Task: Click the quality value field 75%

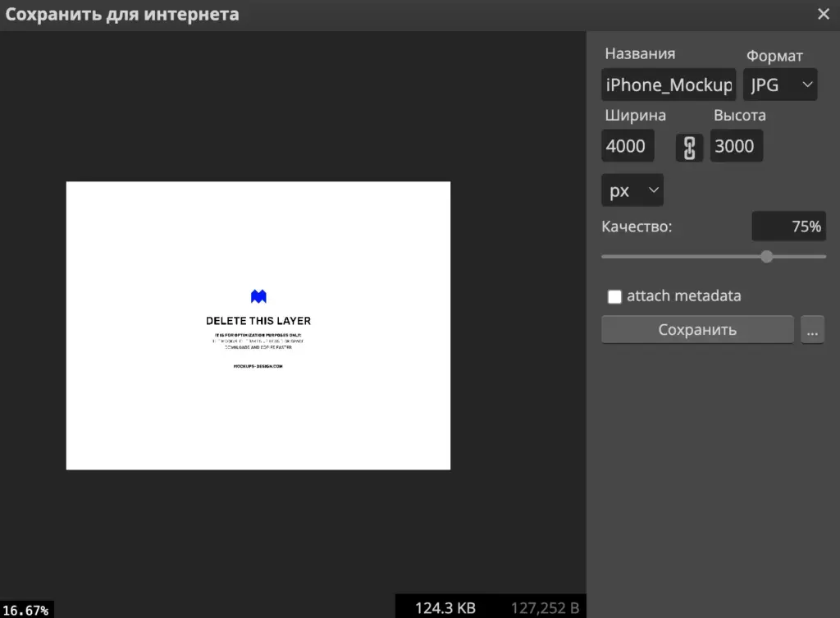Action: (x=788, y=227)
